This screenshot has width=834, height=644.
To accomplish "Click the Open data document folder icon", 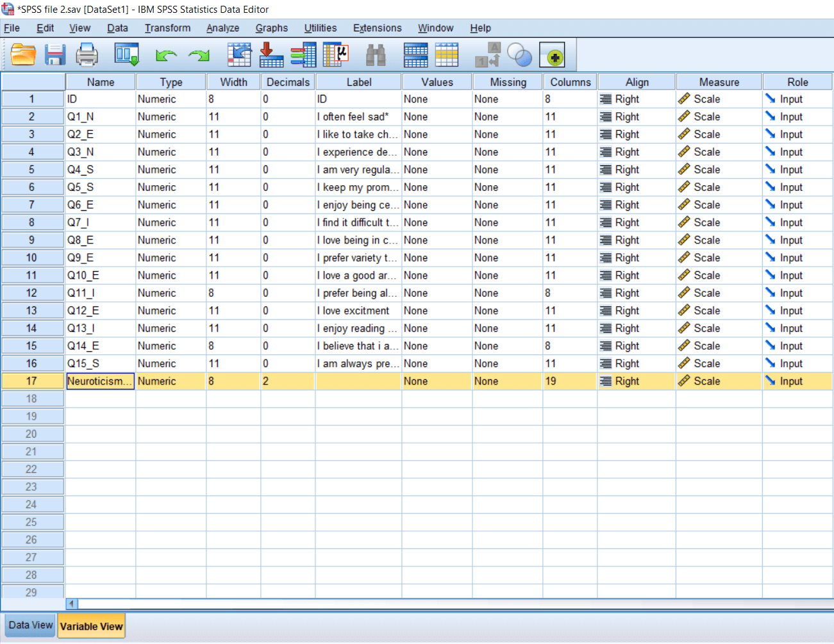I will [23, 55].
